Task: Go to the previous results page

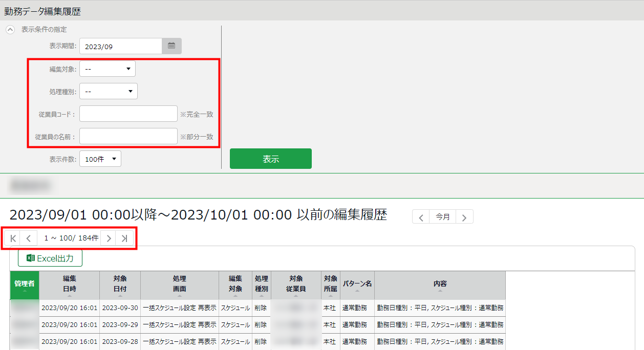Action: 29,238
